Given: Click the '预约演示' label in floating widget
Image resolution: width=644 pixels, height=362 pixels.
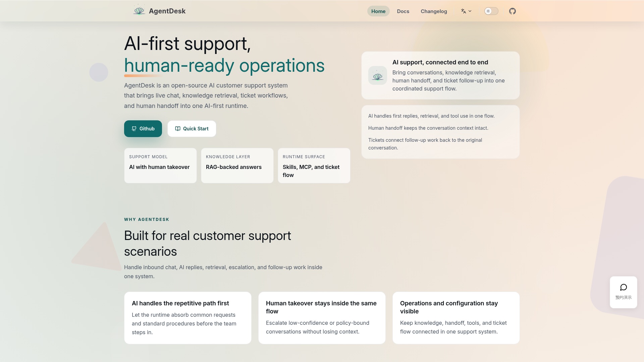Looking at the screenshot, I should (623, 297).
